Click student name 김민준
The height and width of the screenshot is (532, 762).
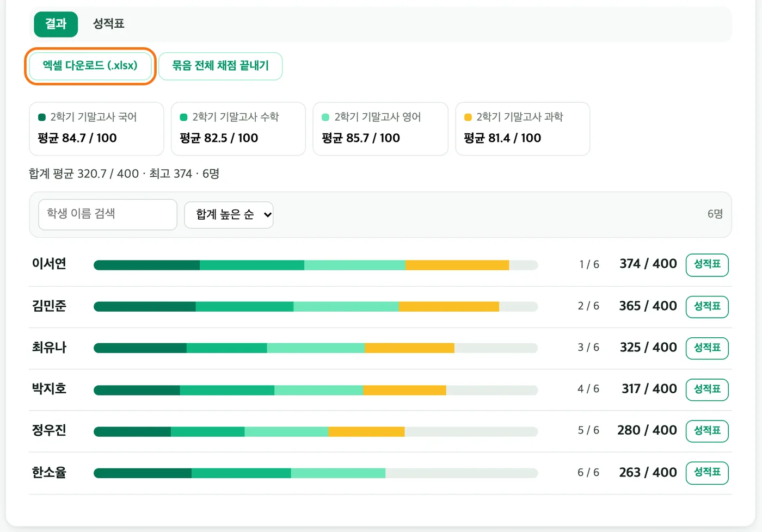click(x=49, y=306)
